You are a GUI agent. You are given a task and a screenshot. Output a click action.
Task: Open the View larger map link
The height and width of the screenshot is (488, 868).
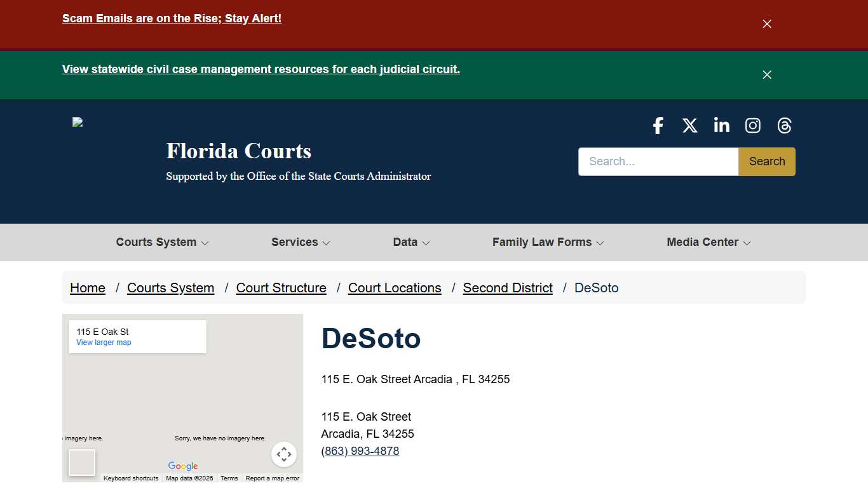(102, 342)
